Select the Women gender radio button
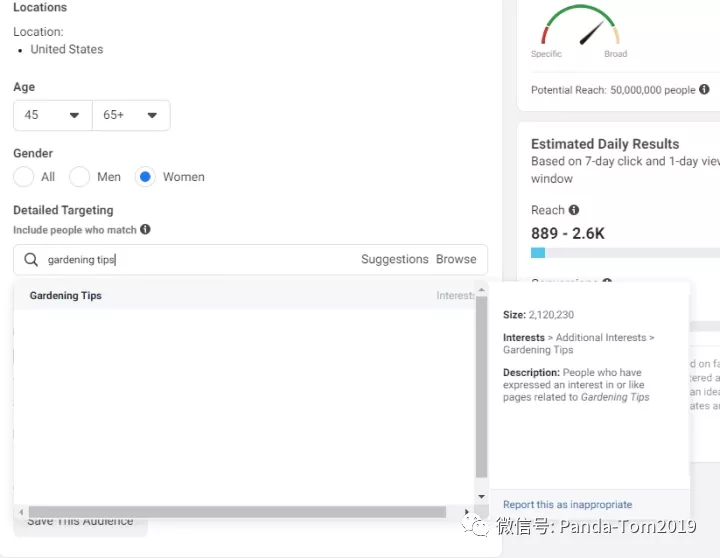This screenshot has width=720, height=558. [145, 177]
